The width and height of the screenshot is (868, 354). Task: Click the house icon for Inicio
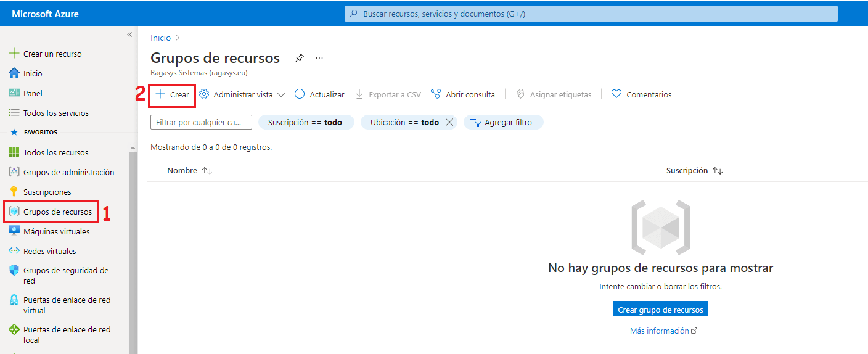coord(14,73)
